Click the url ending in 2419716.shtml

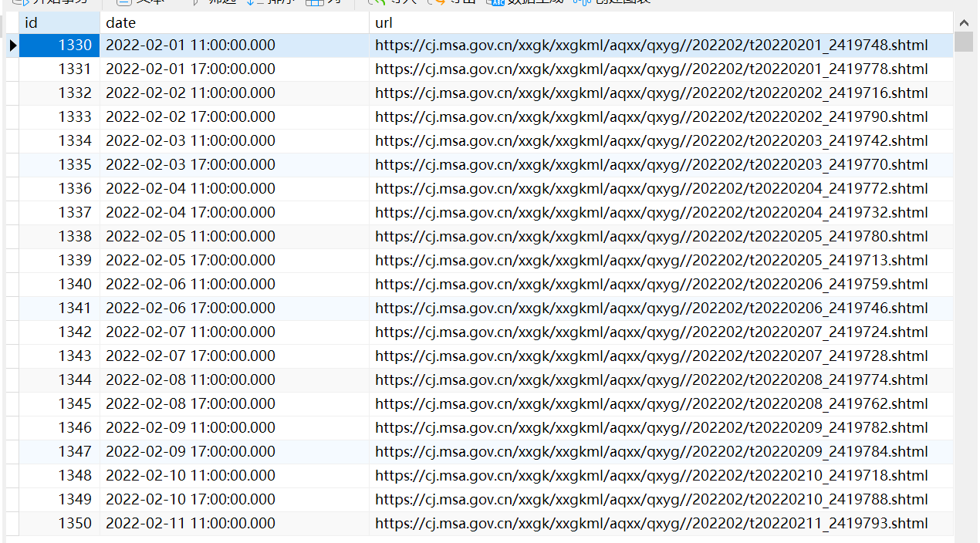(651, 93)
